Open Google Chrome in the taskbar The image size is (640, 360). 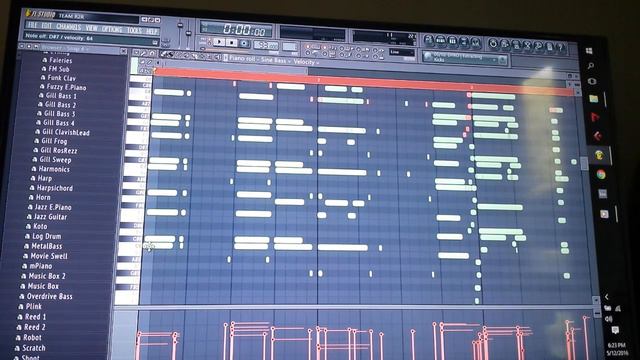point(600,175)
